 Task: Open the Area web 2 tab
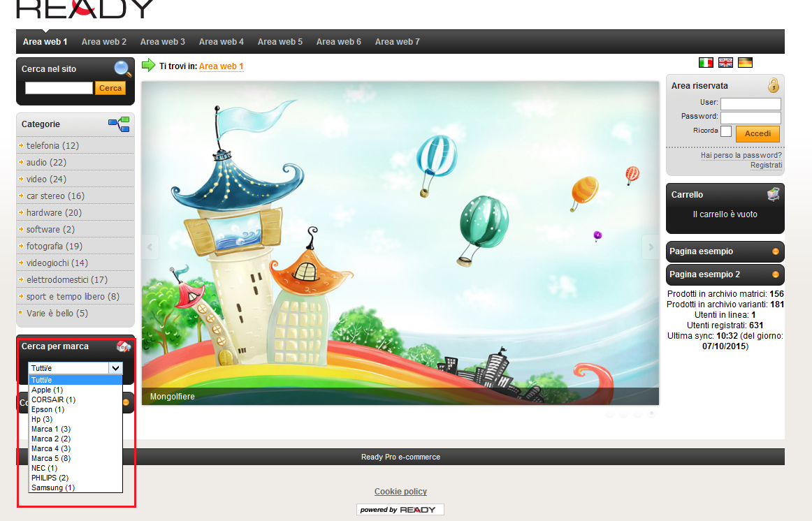[x=104, y=42]
